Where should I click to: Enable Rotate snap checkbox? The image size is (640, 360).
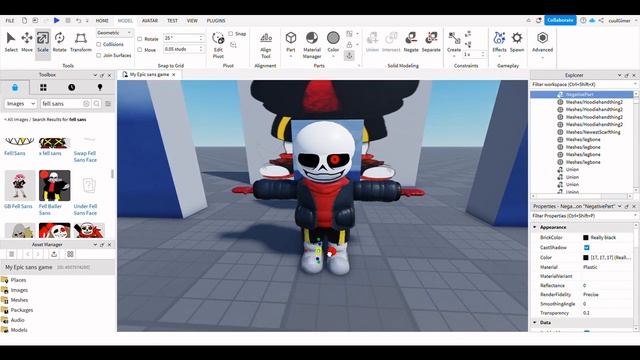coord(140,39)
